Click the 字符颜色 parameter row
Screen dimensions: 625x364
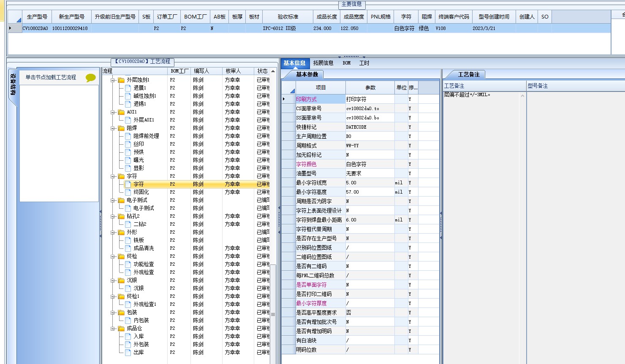pos(361,164)
